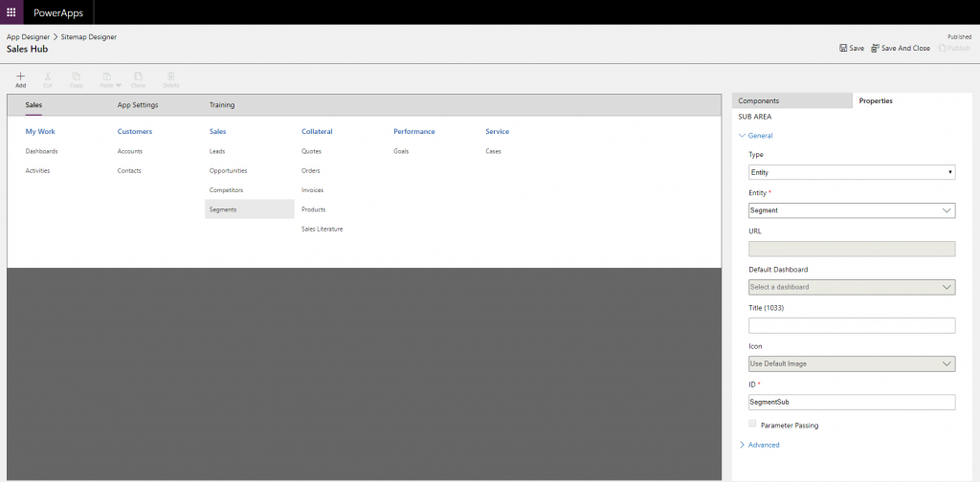The height and width of the screenshot is (482, 980).
Task: Select the My Work group
Action: 40,132
